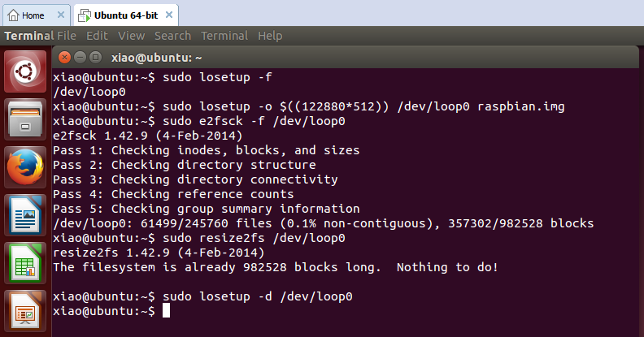The height and width of the screenshot is (337, 644).
Task: Open the Terminal menu next to Search
Action: tap(224, 36)
